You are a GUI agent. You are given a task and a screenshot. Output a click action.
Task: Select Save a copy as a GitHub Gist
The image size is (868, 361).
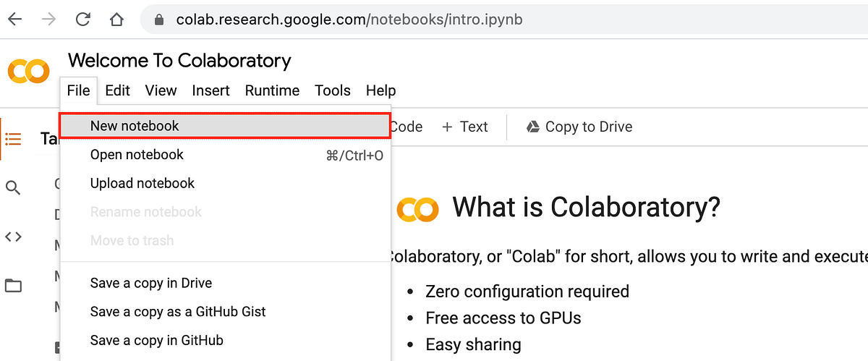(178, 312)
